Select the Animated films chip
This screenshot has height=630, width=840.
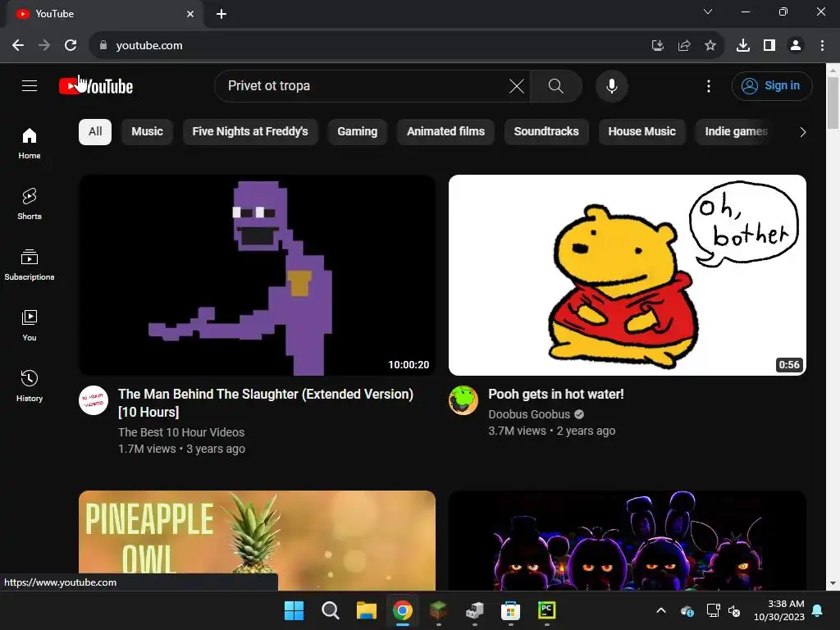point(445,132)
